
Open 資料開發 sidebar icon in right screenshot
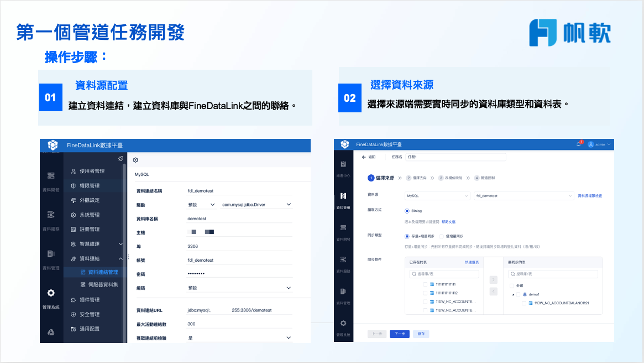[x=343, y=228]
